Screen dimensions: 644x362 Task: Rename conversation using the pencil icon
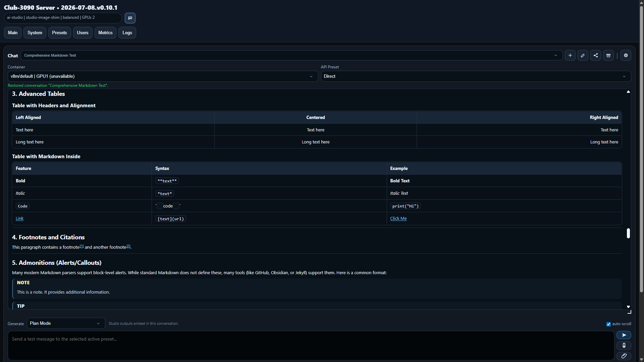point(583,55)
